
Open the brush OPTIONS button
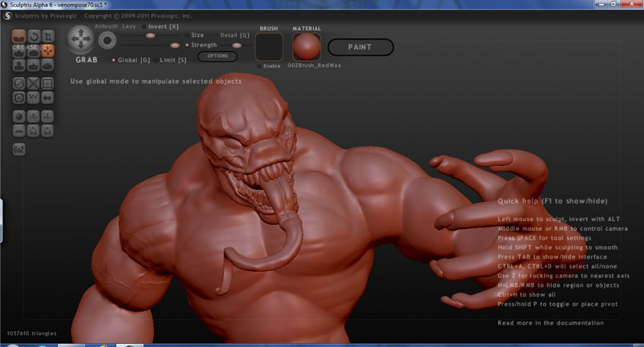pyautogui.click(x=217, y=56)
